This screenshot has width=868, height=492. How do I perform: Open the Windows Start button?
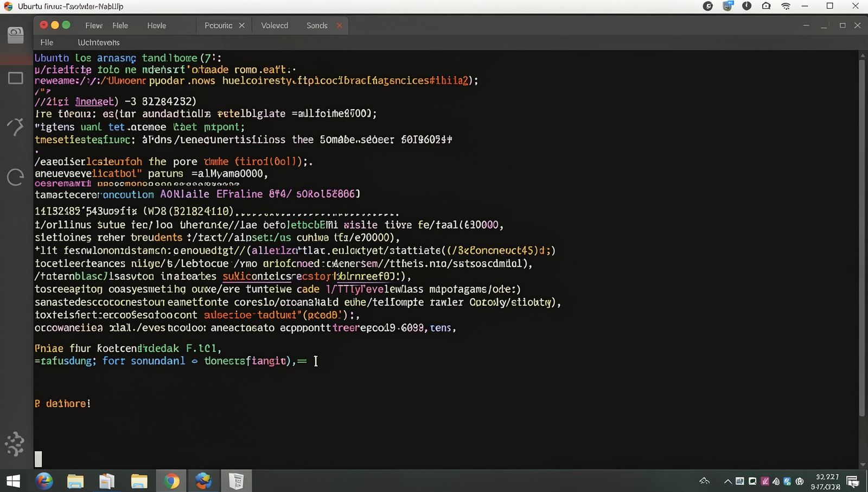[x=13, y=481]
